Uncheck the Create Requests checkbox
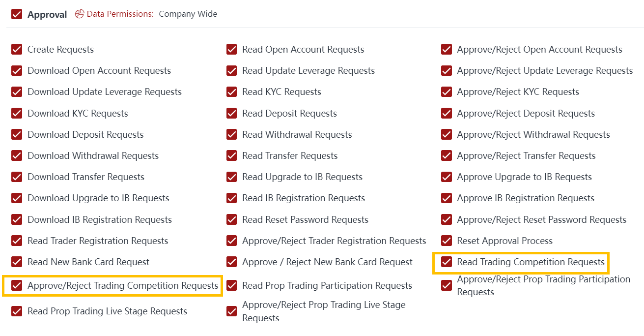The width and height of the screenshot is (644, 336). (17, 49)
